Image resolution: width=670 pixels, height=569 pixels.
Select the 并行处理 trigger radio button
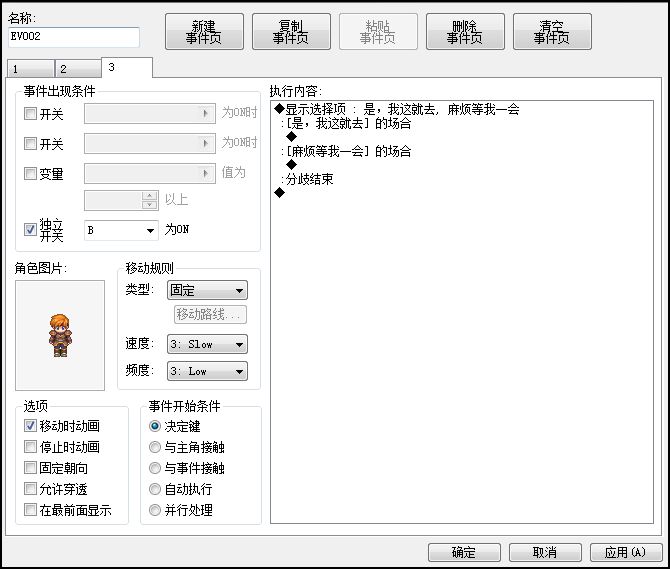coord(155,510)
